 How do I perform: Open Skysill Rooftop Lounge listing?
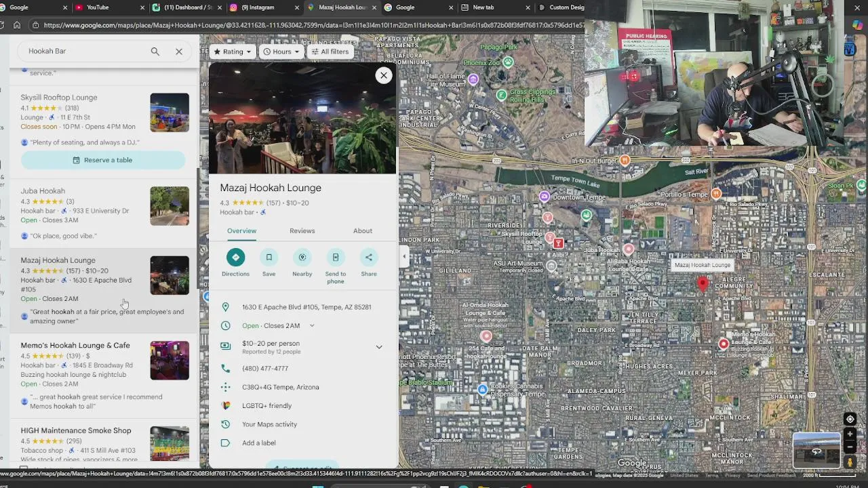pyautogui.click(x=59, y=98)
